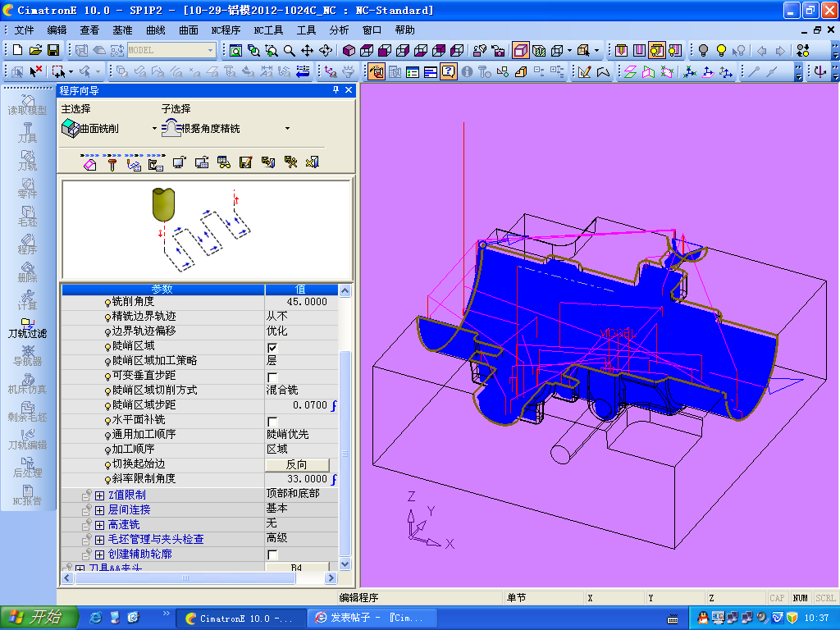Open the 文件 menu
Viewport: 840px width, 630px height.
[x=24, y=30]
